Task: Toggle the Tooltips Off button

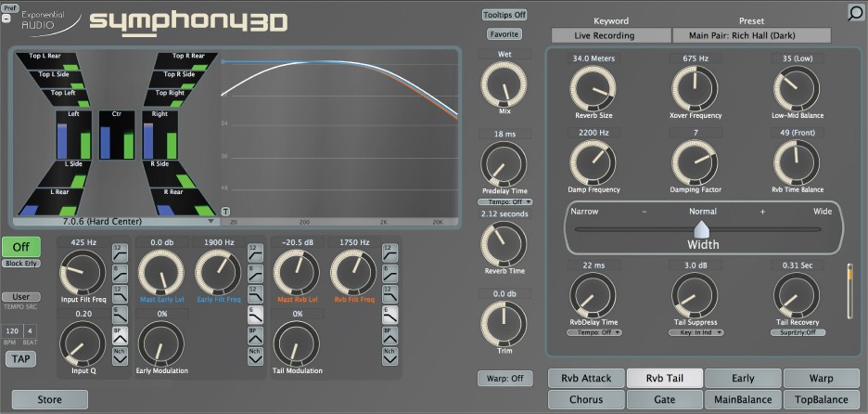Action: click(x=504, y=15)
